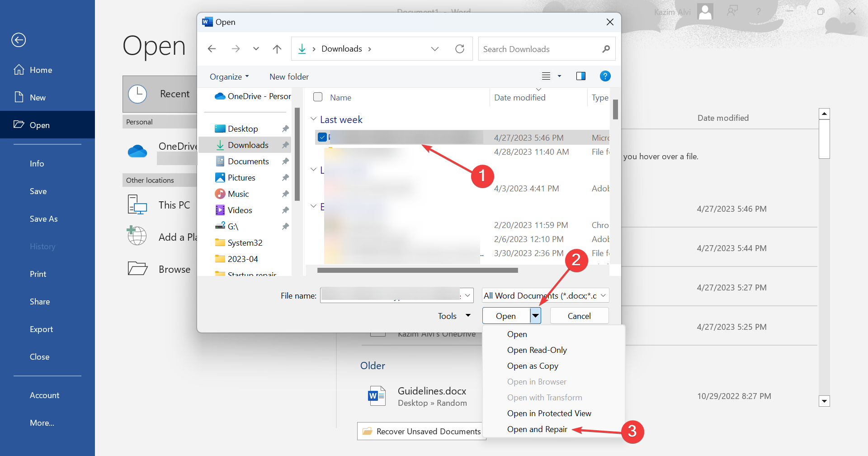Viewport: 868px width, 456px height.
Task: Toggle the select-all checkbox beside Name
Action: (318, 97)
